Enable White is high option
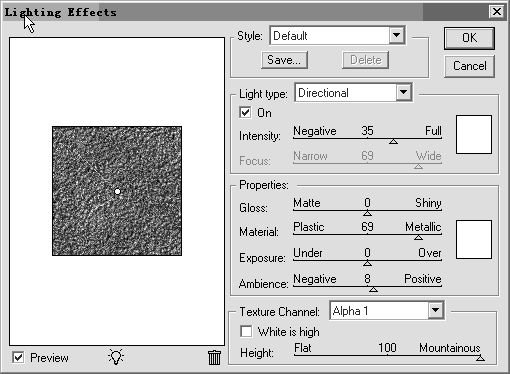 pos(246,331)
